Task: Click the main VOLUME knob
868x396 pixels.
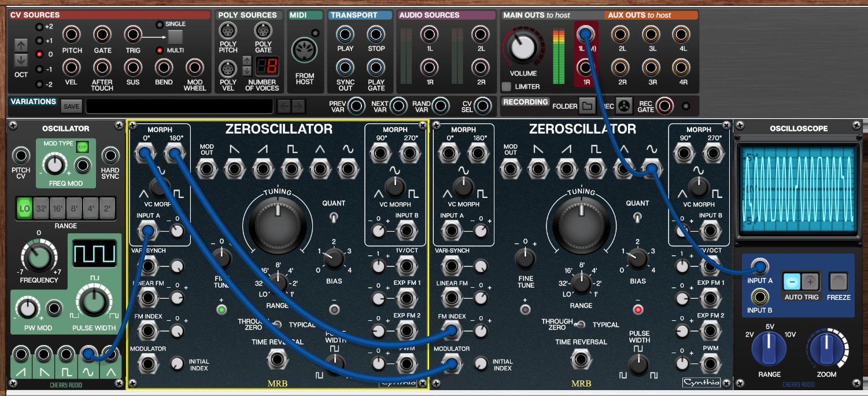Action: [522, 49]
